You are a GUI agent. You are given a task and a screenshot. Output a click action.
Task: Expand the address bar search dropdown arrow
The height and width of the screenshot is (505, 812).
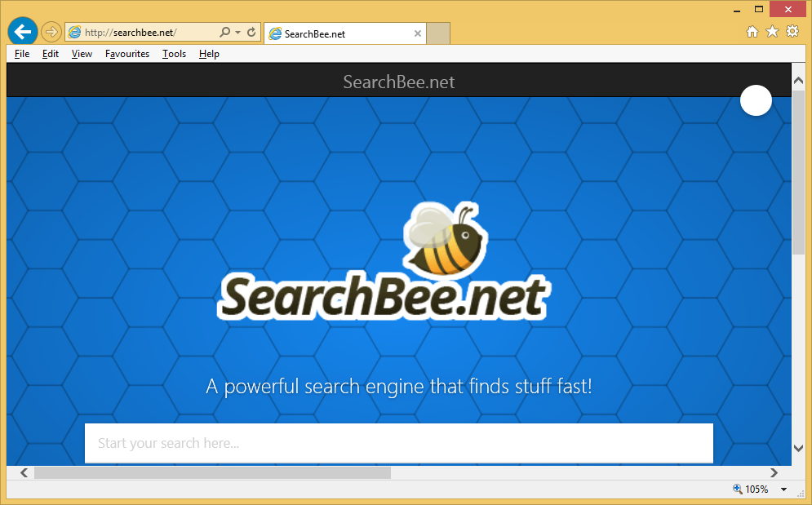tap(237, 32)
